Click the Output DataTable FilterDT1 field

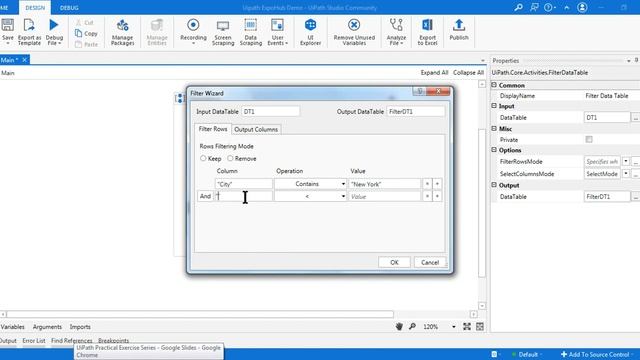(416, 111)
